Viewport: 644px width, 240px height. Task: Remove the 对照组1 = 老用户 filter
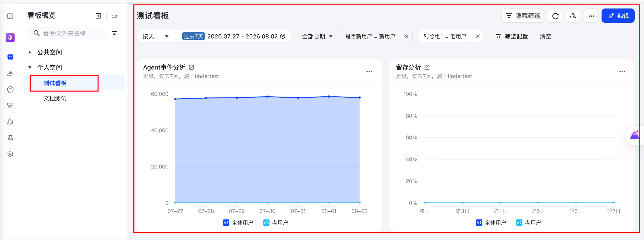(478, 36)
